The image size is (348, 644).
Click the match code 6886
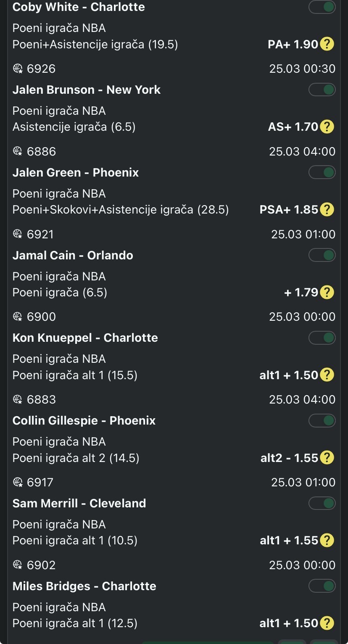tap(41, 151)
